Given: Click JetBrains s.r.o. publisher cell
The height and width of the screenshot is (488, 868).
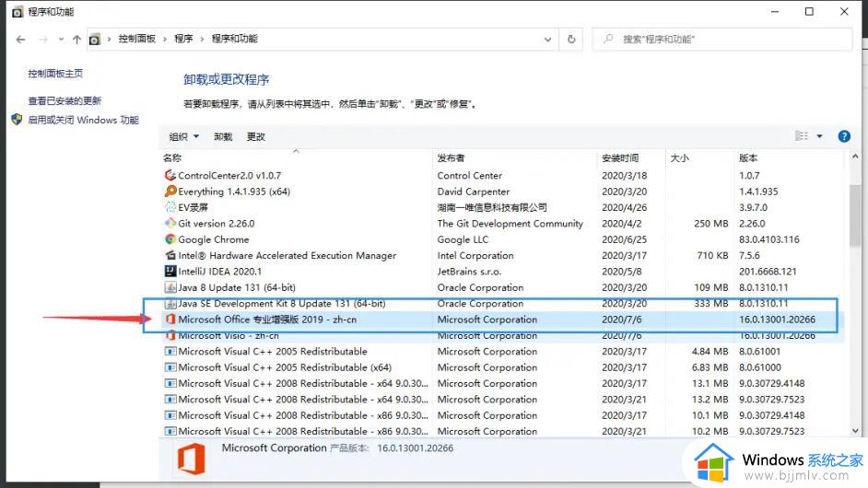Looking at the screenshot, I should 469,271.
